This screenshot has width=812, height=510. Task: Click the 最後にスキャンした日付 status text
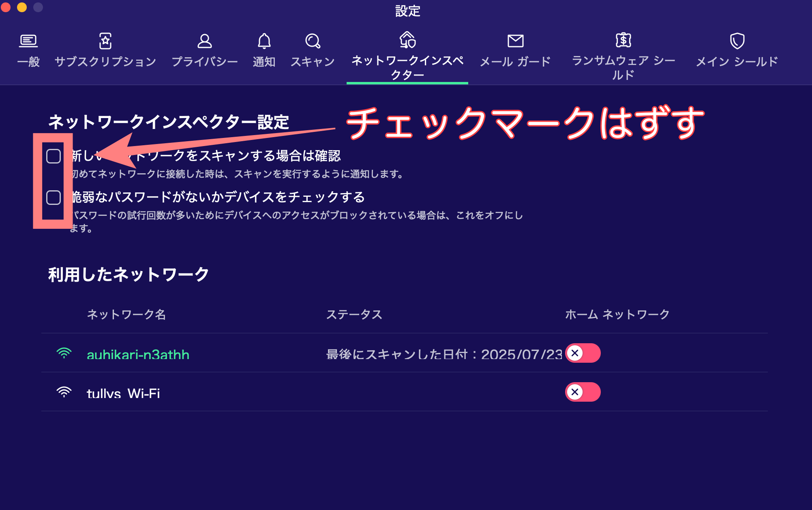point(444,354)
